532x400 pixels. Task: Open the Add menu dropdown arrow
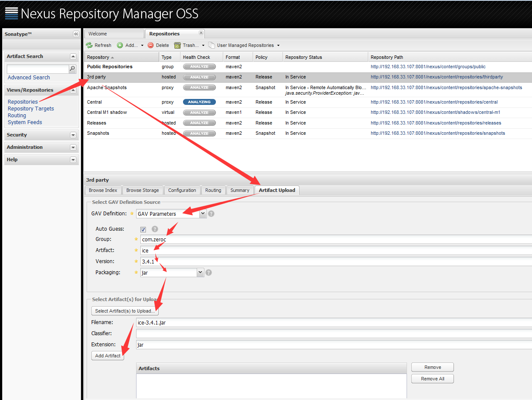[142, 45]
